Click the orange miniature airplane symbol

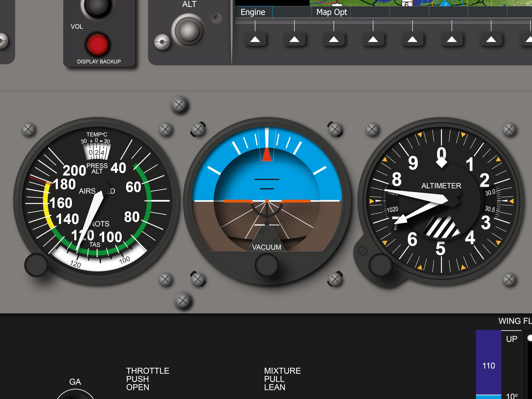[x=267, y=201]
